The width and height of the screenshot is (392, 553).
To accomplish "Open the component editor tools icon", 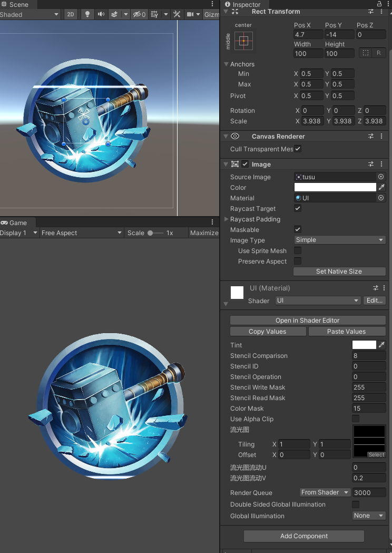I will pos(177,14).
